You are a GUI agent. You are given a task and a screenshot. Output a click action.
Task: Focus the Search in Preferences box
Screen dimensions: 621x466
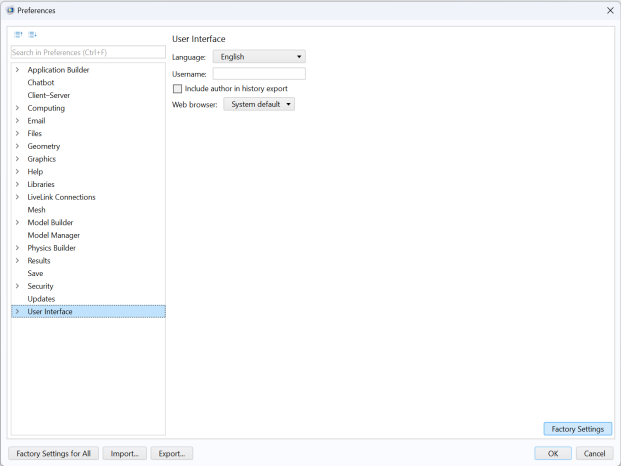click(x=87, y=52)
